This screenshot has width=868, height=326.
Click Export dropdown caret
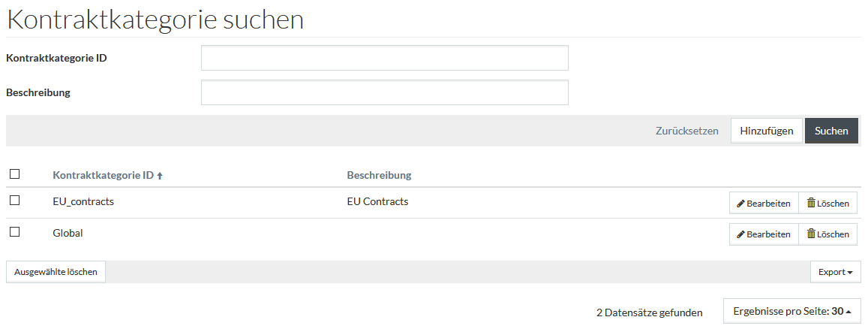[850, 272]
